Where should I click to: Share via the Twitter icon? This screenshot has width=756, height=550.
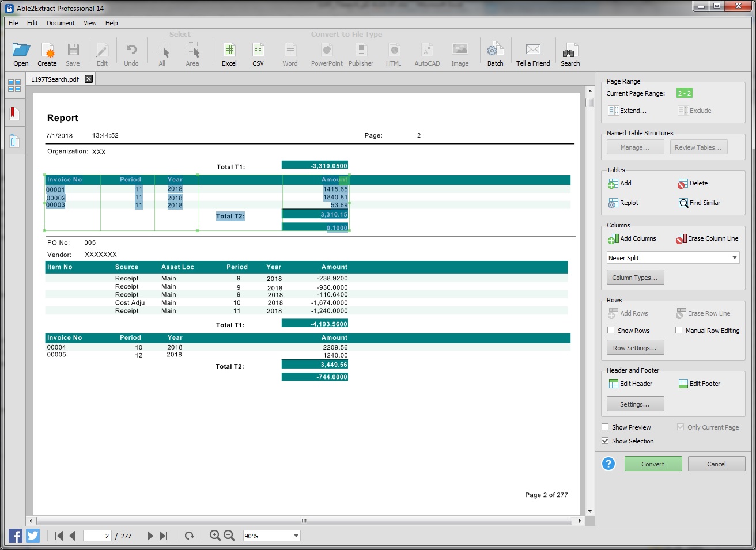point(33,535)
